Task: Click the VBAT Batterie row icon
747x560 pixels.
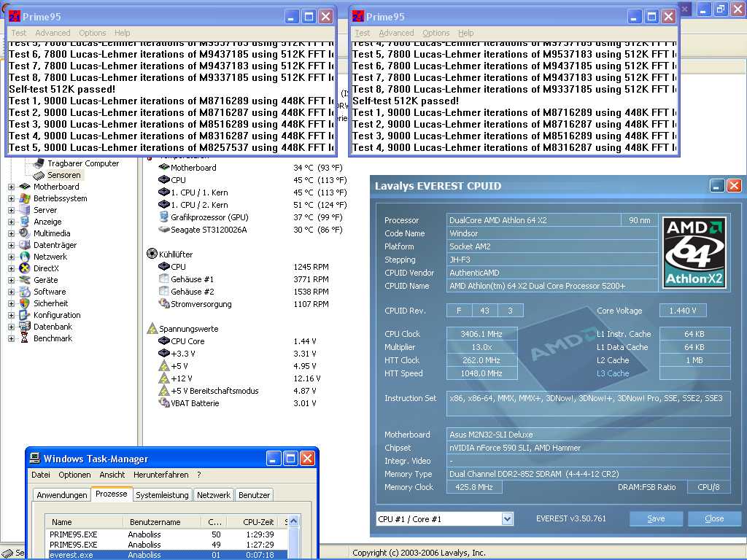Action: click(x=164, y=402)
